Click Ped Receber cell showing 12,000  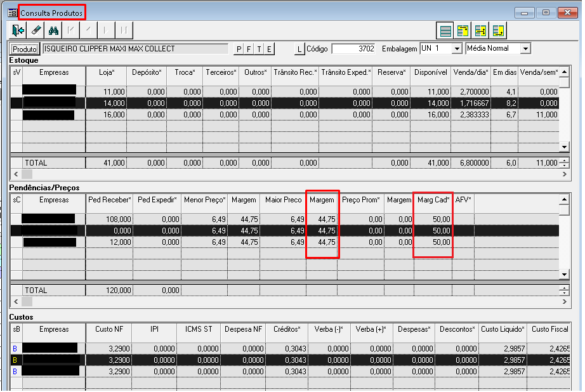pyautogui.click(x=110, y=242)
